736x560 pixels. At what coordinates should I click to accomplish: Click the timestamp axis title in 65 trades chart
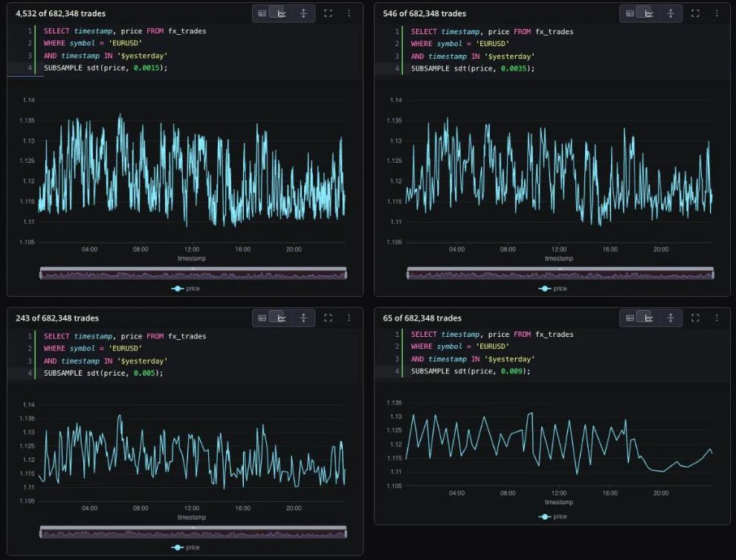coord(558,502)
